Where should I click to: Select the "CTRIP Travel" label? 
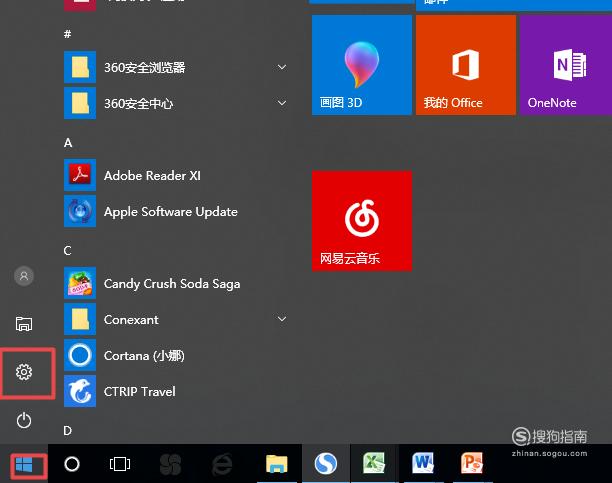tap(140, 392)
